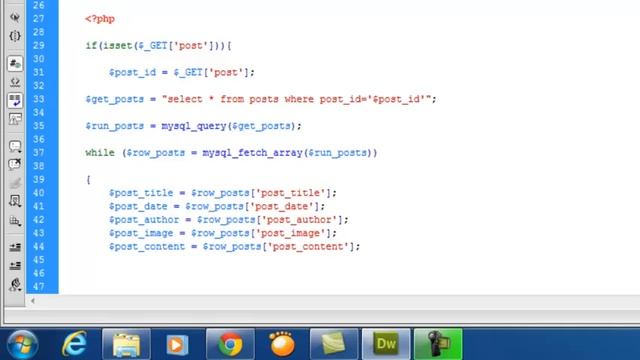This screenshot has width=640, height=360.
Task: Open the Move or Convert CSS dropdown
Action: click(x=15, y=220)
